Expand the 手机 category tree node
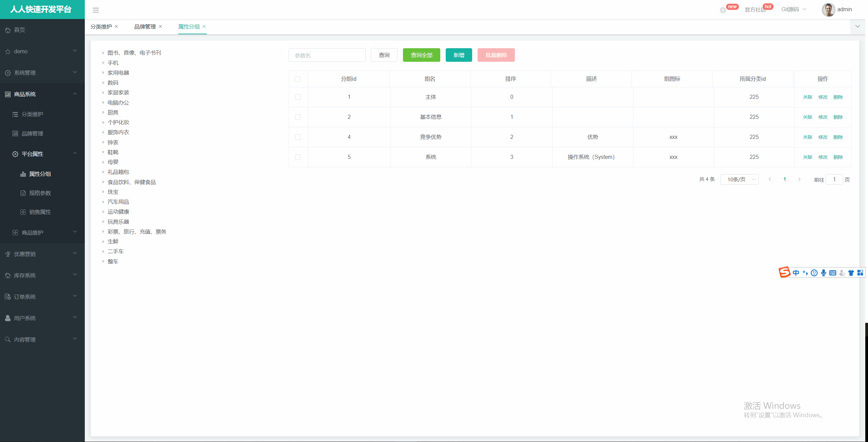This screenshot has height=442, width=868. click(103, 63)
